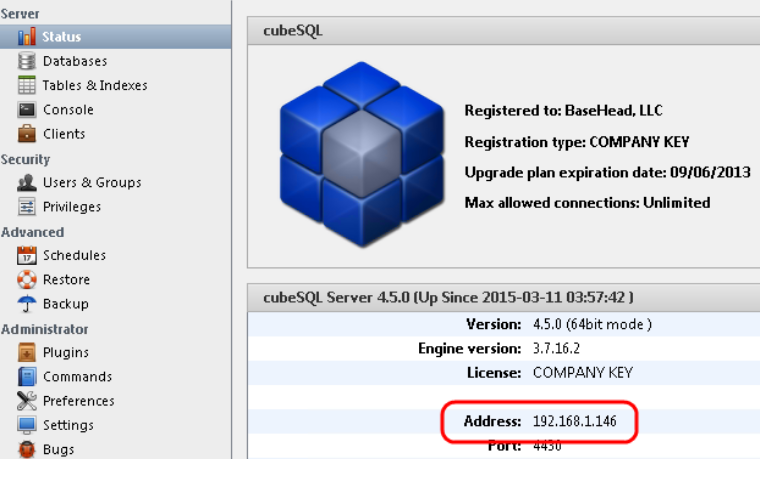Open the Settings entry
The height and width of the screenshot is (484, 760).
[68, 425]
